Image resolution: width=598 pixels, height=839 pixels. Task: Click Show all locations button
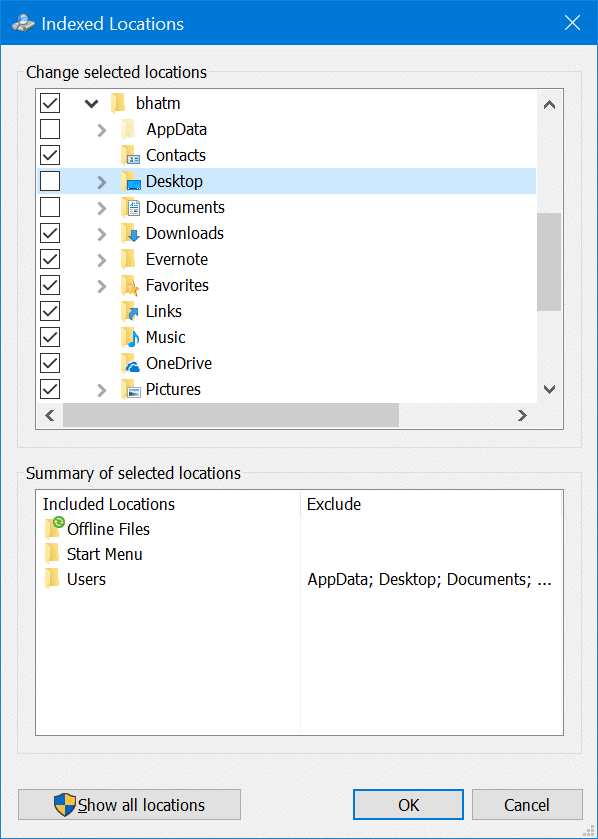pos(129,805)
